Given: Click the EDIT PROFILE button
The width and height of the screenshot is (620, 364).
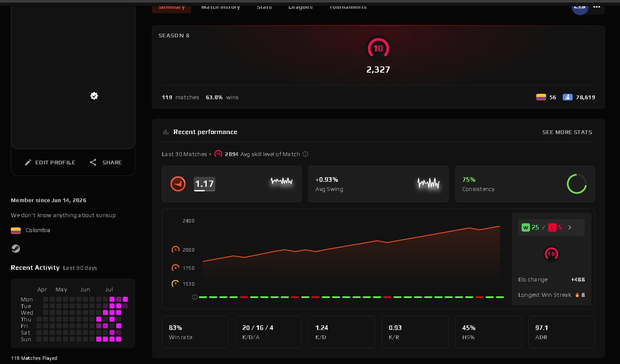Looking at the screenshot, I should point(50,163).
